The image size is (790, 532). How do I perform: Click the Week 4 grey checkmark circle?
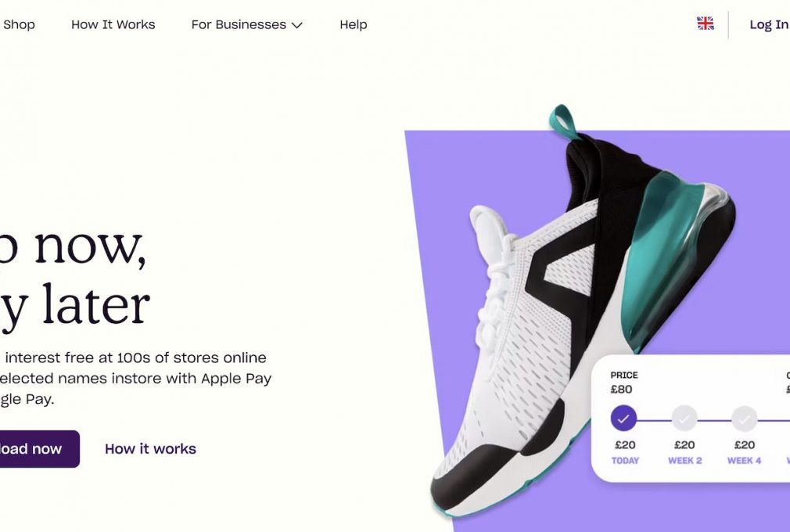tap(744, 418)
